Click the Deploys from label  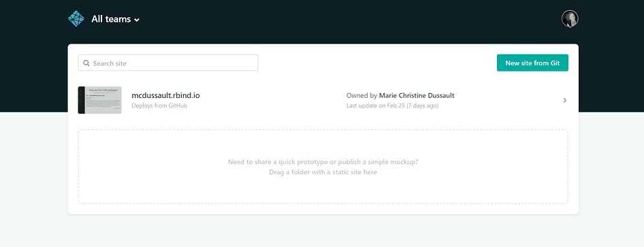pos(150,106)
